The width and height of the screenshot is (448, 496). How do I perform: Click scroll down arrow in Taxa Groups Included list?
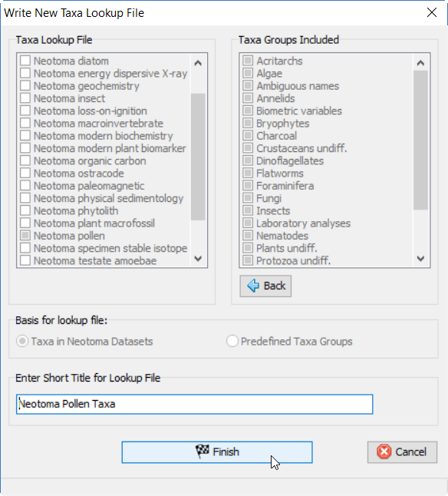coord(420,259)
